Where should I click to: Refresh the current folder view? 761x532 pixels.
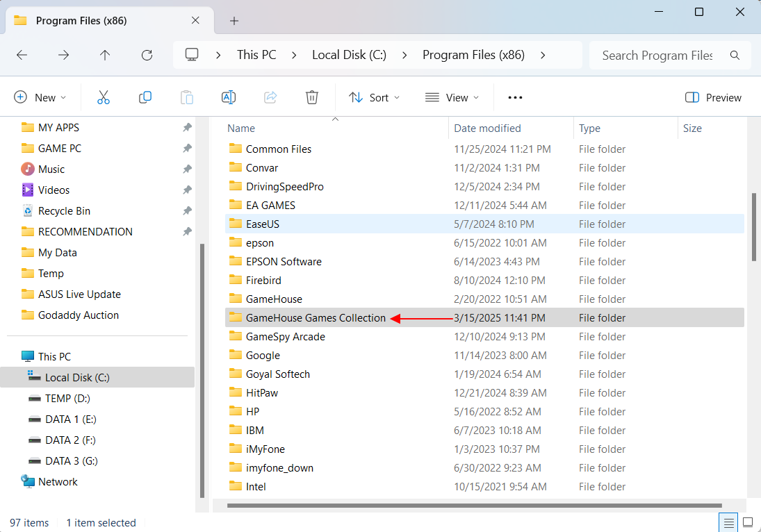coord(147,55)
